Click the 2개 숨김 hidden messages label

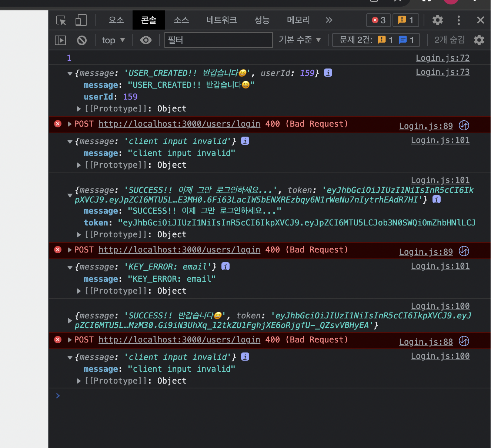tap(450, 40)
